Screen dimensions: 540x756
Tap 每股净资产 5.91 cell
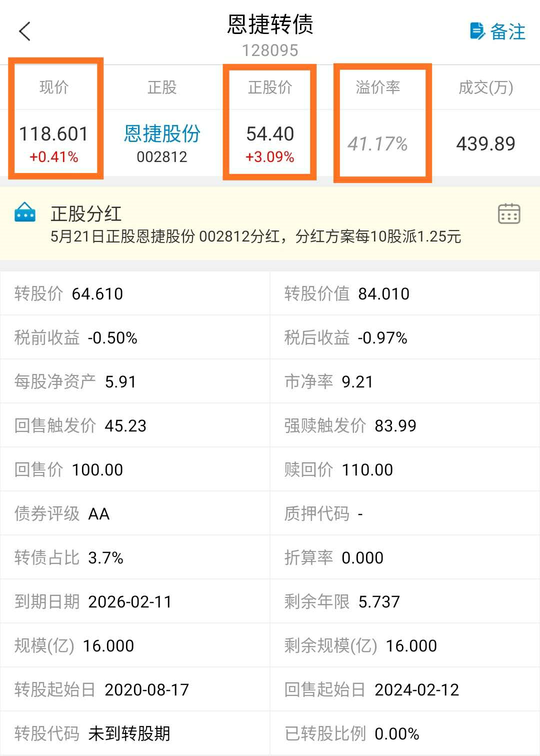pyautogui.click(x=135, y=381)
